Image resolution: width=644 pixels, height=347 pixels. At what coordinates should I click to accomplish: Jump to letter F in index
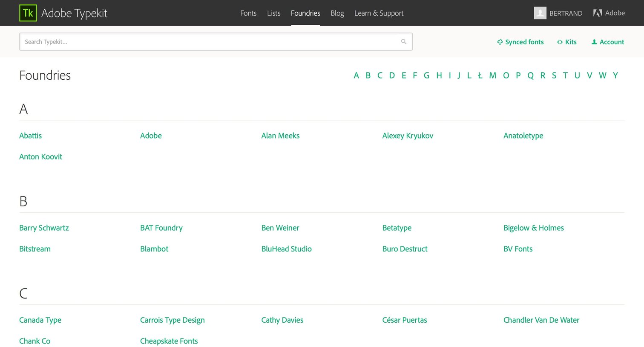415,75
